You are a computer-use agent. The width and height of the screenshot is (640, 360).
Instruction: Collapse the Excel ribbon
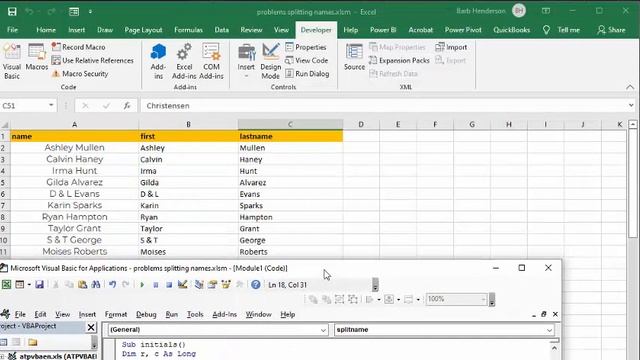[x=630, y=87]
